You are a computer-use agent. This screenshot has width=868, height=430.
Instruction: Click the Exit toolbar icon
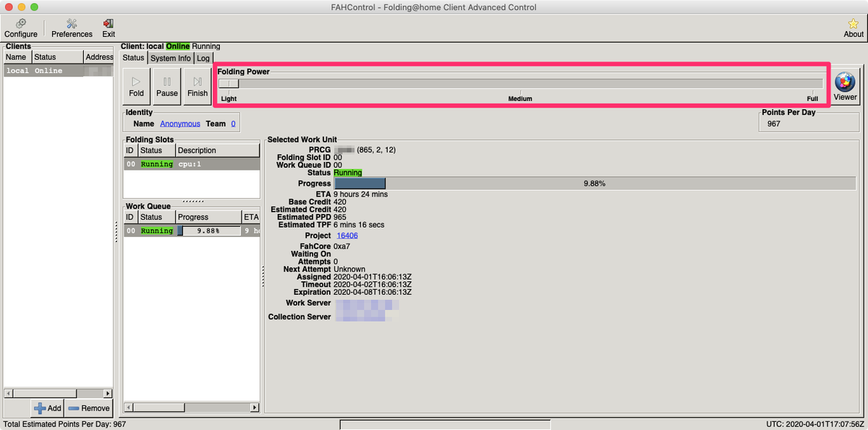[x=109, y=28]
